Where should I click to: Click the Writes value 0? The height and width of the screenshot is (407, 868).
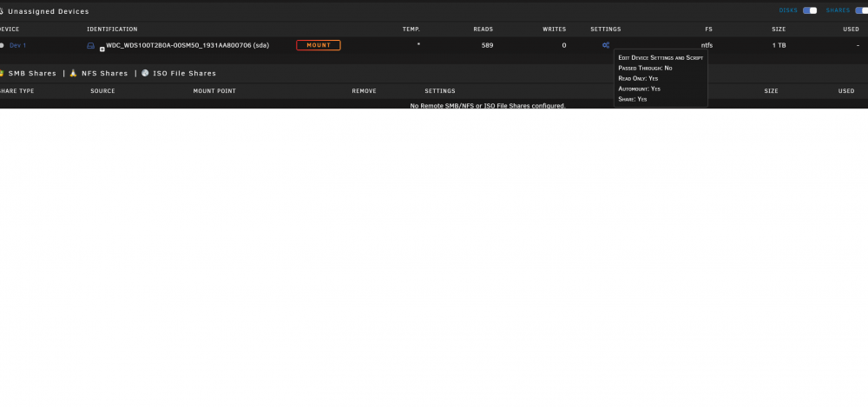pos(564,45)
